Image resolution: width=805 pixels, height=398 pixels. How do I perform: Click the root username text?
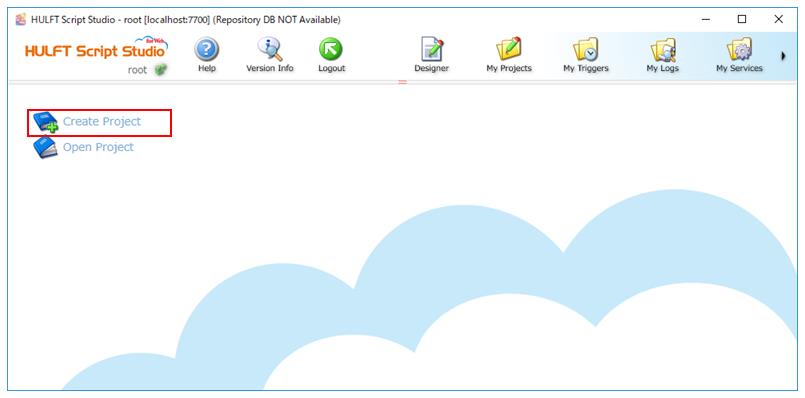(x=138, y=70)
